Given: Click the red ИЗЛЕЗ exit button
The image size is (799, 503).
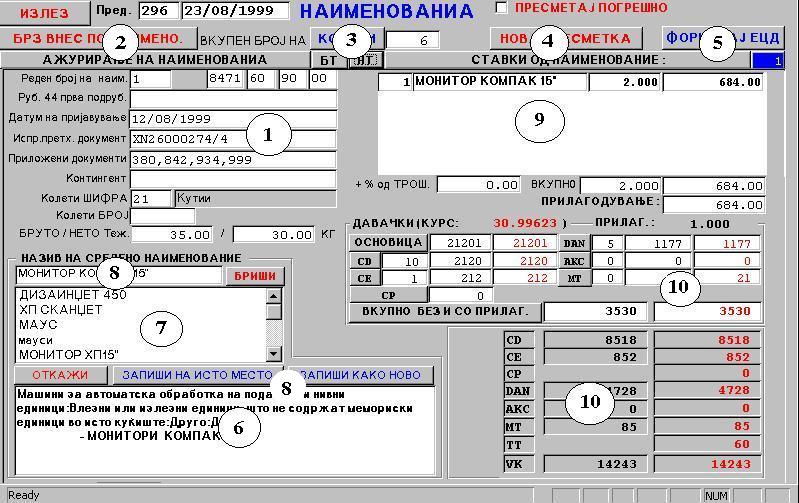Looking at the screenshot, I should [x=45, y=13].
